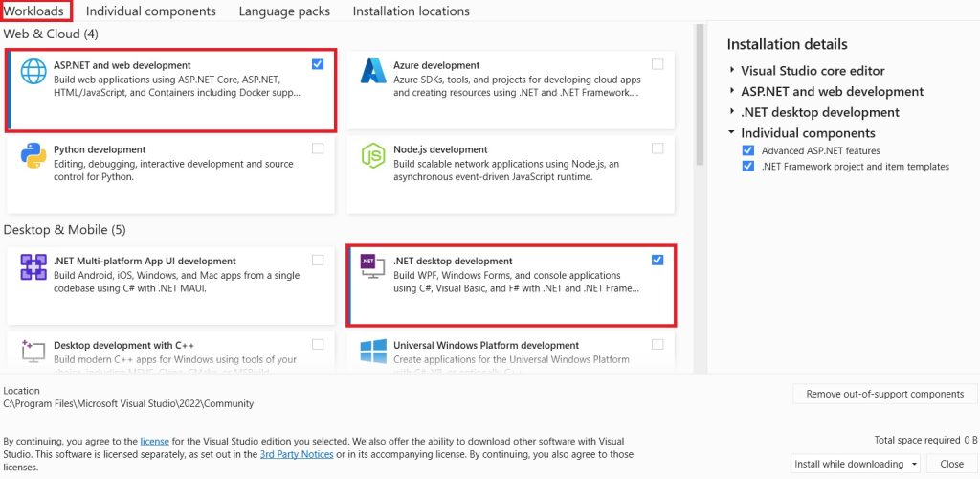Open the Language packs tab
Image resolution: width=980 pixels, height=479 pixels.
point(284,11)
